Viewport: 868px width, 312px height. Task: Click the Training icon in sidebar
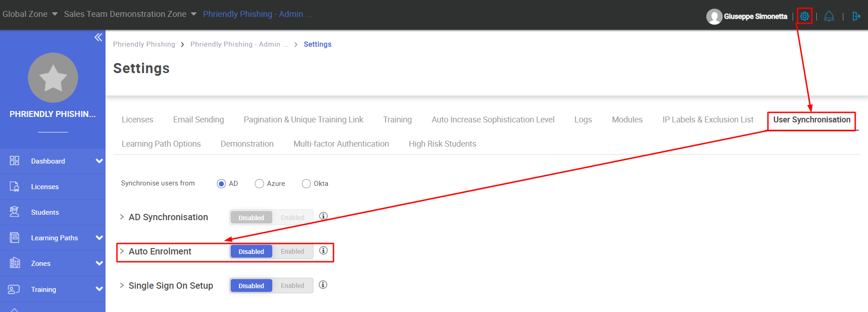pos(14,289)
